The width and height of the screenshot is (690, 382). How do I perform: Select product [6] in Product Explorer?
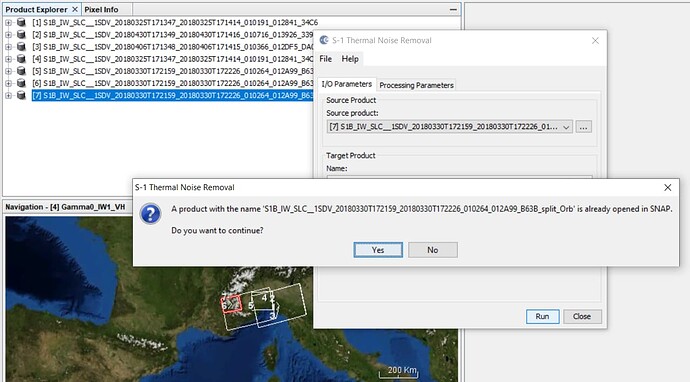pos(172,83)
